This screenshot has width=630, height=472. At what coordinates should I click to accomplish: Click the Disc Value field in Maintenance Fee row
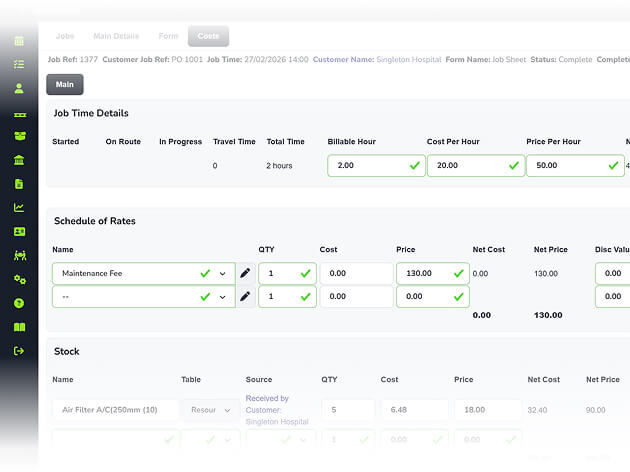pos(612,274)
